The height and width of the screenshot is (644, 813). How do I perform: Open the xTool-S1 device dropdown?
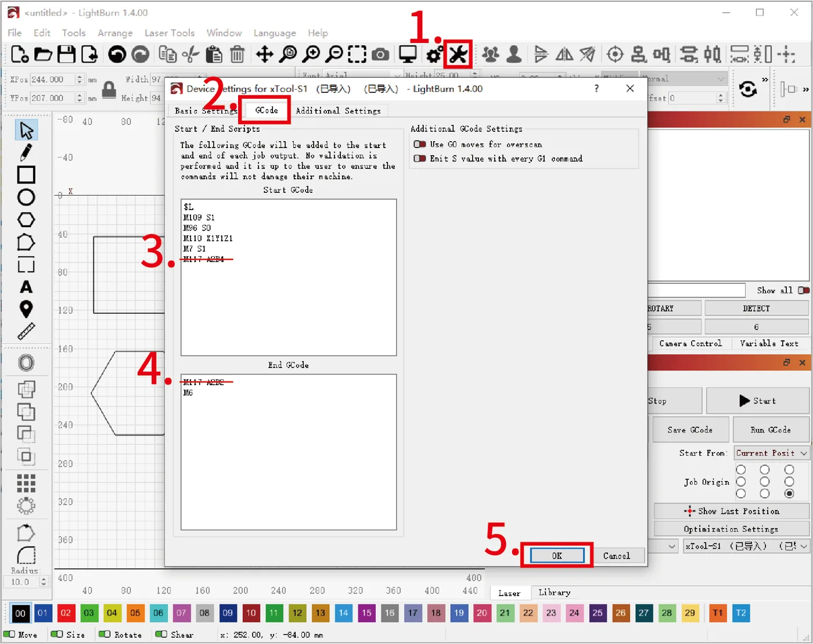pos(746,546)
